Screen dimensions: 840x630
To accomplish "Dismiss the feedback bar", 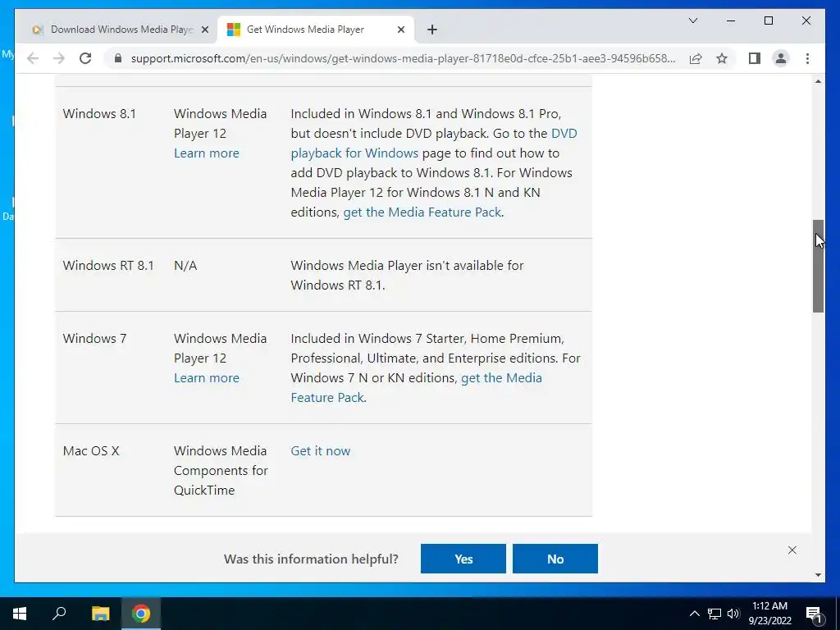I will pyautogui.click(x=792, y=550).
